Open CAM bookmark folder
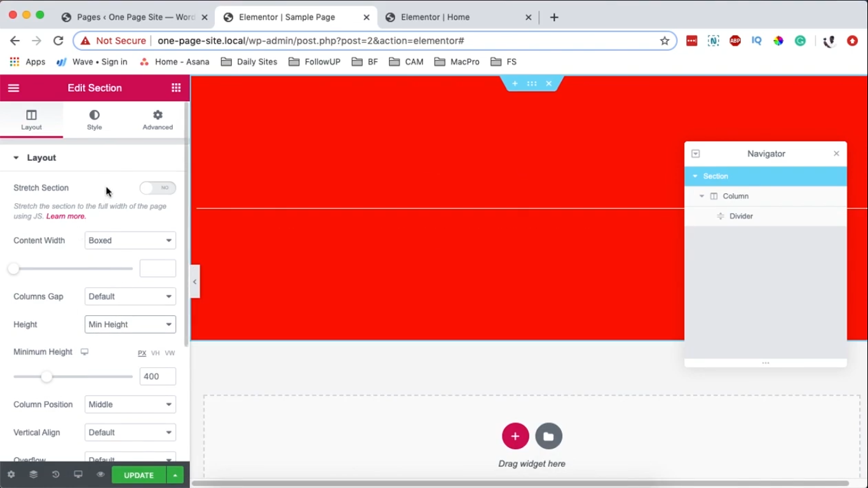Image resolution: width=868 pixels, height=488 pixels. pos(407,62)
